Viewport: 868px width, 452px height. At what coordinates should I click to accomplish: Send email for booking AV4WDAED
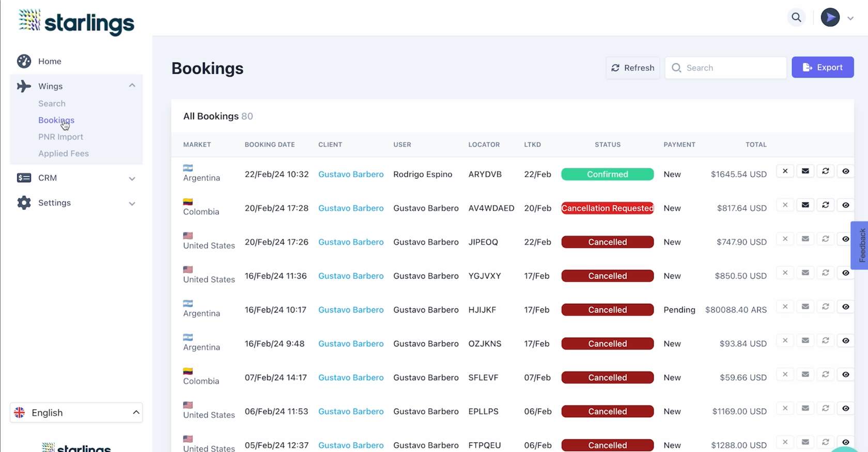coord(805,205)
